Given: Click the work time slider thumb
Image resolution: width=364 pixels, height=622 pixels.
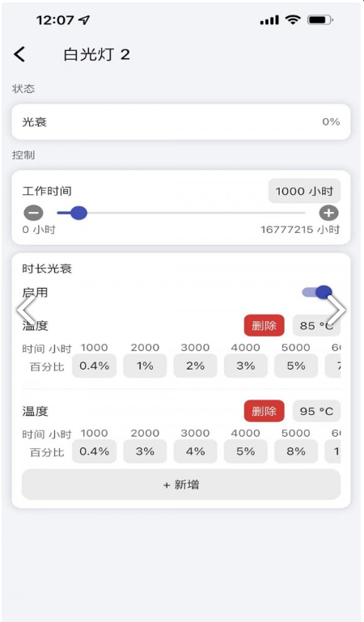Looking at the screenshot, I should point(78,213).
